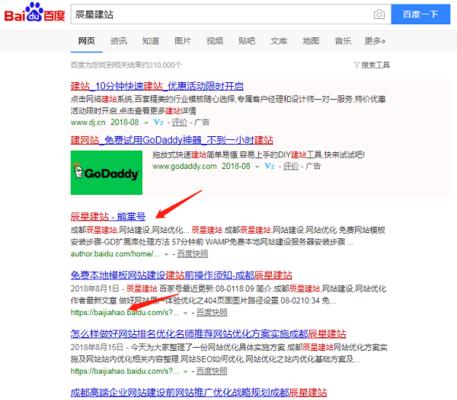Click 评价 link under godaddy.com ad
457x400 pixels.
[291, 166]
